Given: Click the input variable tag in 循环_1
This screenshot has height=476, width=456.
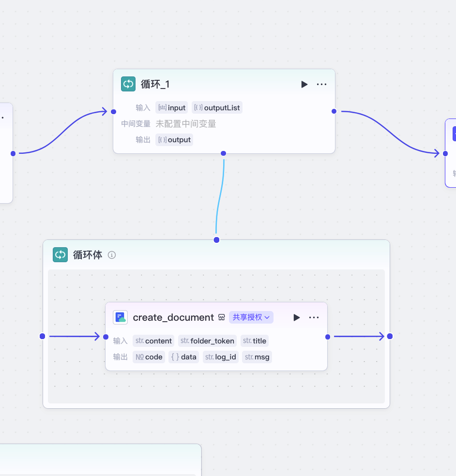Looking at the screenshot, I should (172, 108).
